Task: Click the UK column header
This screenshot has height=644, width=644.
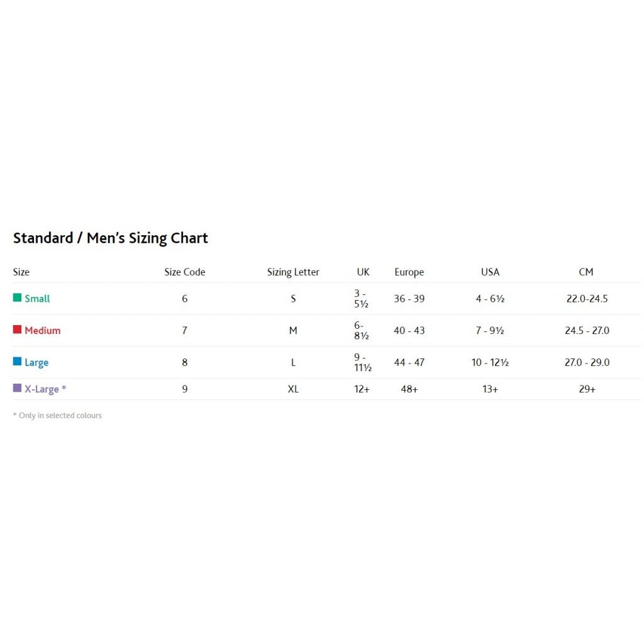Action: 364,272
